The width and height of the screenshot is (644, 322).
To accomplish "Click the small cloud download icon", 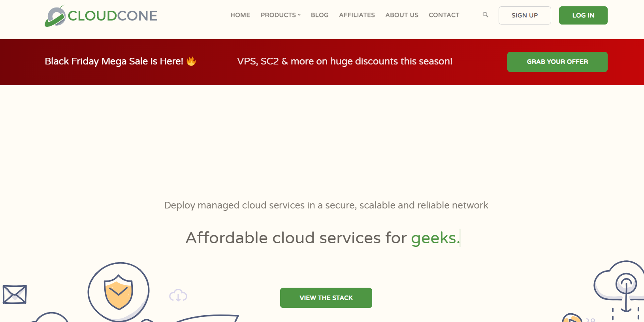I will [178, 295].
